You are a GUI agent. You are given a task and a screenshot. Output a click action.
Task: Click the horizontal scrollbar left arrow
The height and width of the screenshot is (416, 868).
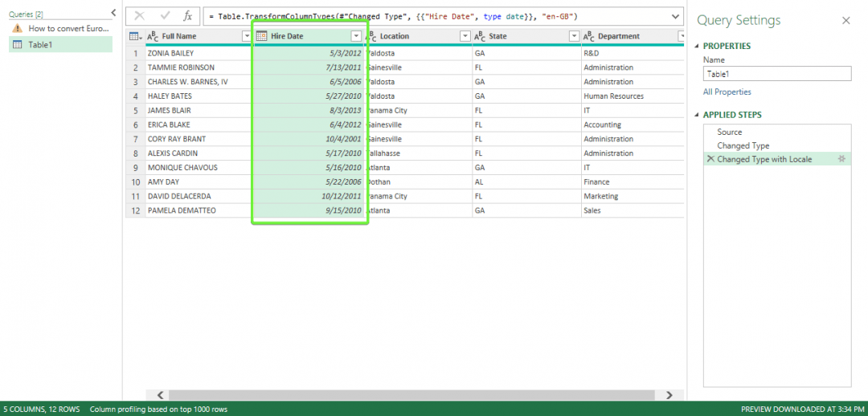click(161, 395)
